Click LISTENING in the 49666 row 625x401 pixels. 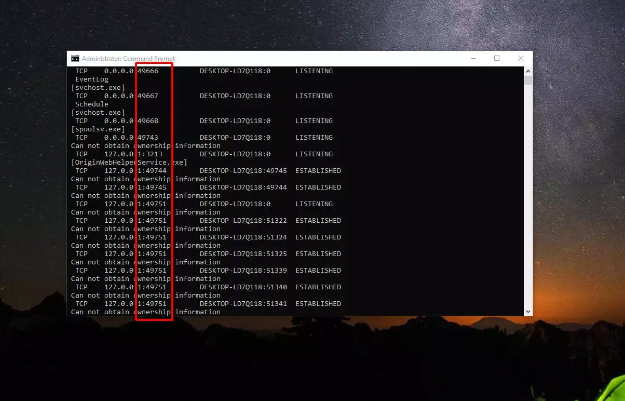314,71
